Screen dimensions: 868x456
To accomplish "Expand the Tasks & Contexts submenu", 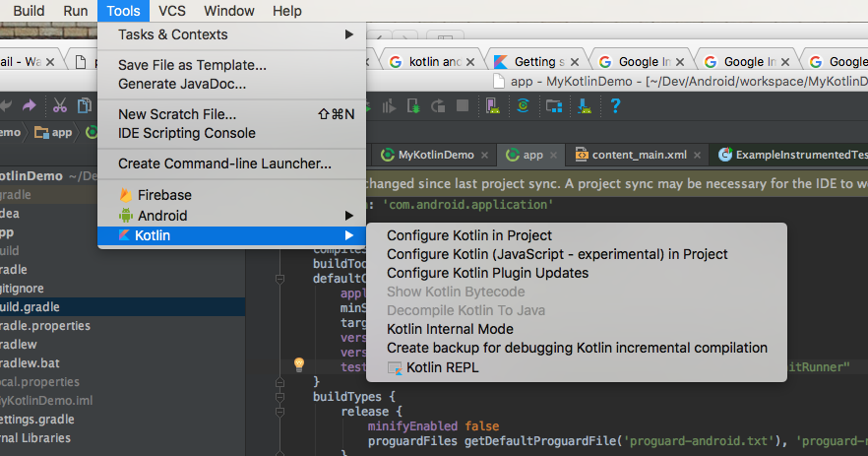I will pos(231,34).
